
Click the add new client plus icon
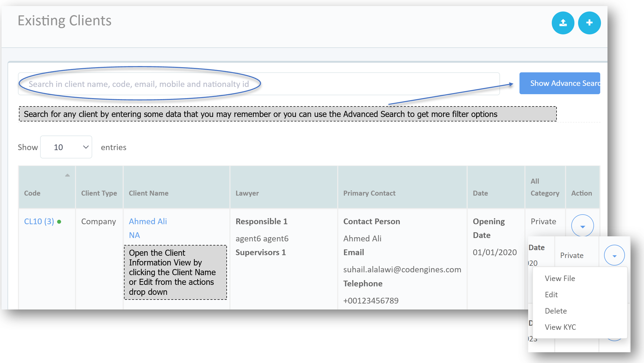[589, 23]
